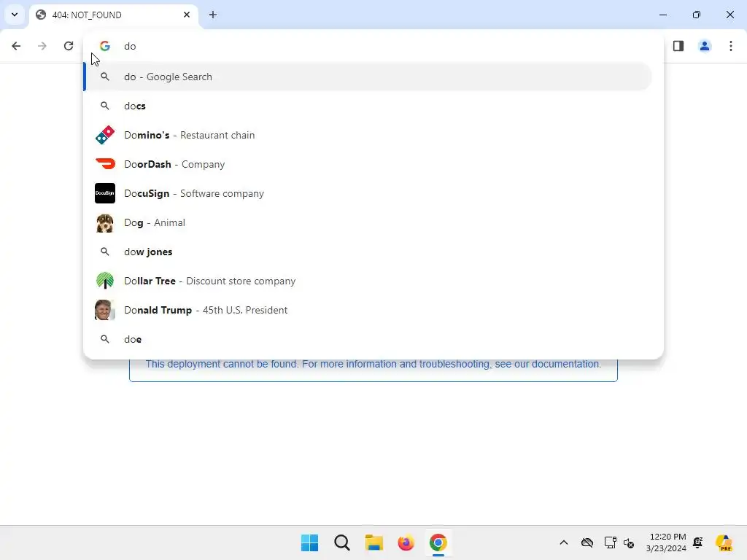Click the Chrome taskbar icon

pos(438,542)
